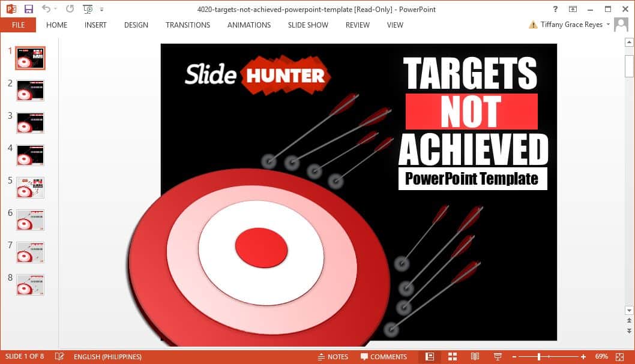
Task: Click the Redo icon in Quick Access Toolbar
Action: 70,8
